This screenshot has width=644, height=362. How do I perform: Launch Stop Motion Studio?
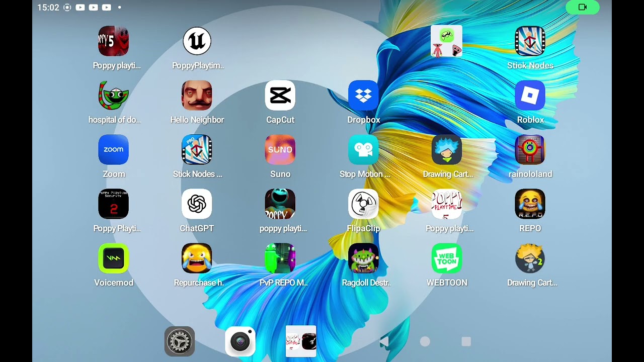tap(363, 150)
